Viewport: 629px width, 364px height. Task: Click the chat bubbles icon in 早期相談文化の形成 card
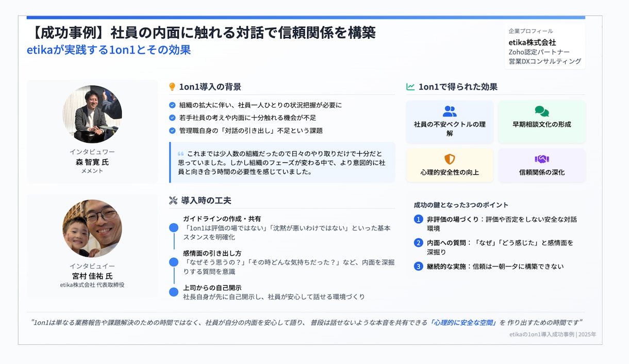(542, 111)
